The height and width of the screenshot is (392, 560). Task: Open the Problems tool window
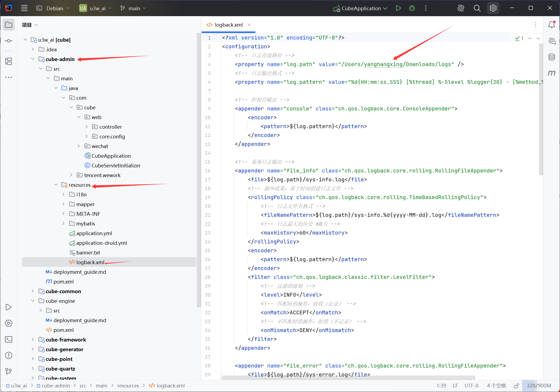click(x=9, y=355)
